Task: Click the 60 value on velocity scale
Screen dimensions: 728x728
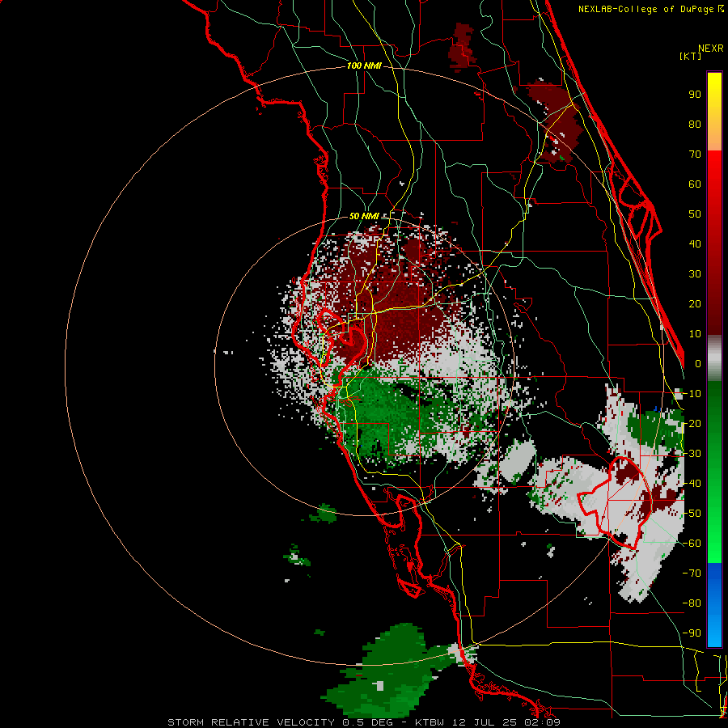Action: point(695,184)
